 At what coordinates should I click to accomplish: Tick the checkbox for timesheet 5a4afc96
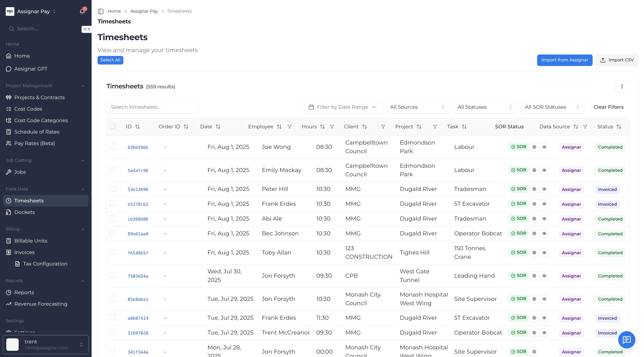pyautogui.click(x=113, y=170)
